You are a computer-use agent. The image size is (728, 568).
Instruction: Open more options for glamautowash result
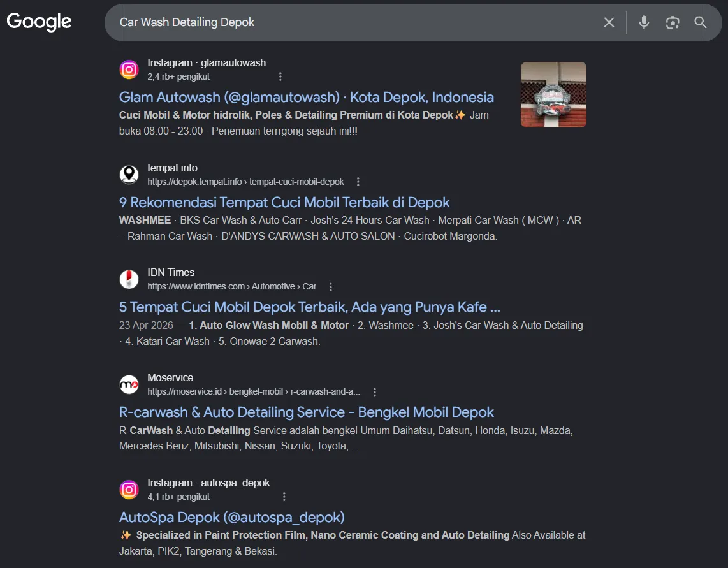[280, 76]
